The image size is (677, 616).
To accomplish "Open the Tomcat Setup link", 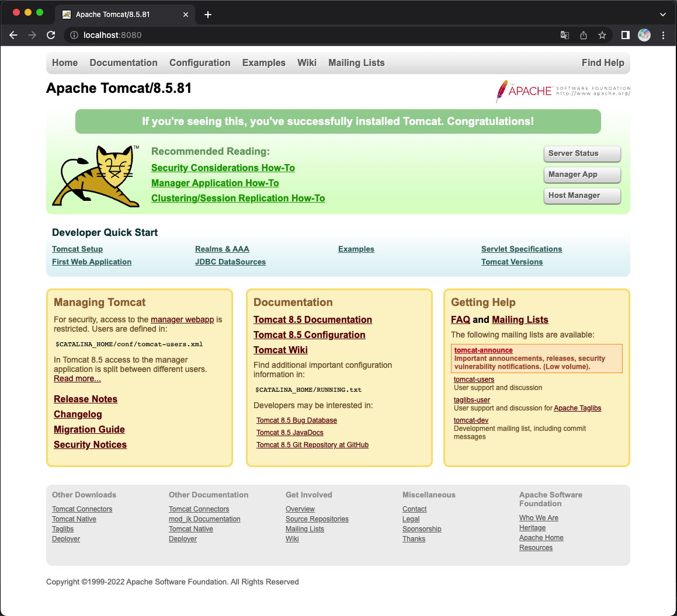I will pos(77,249).
